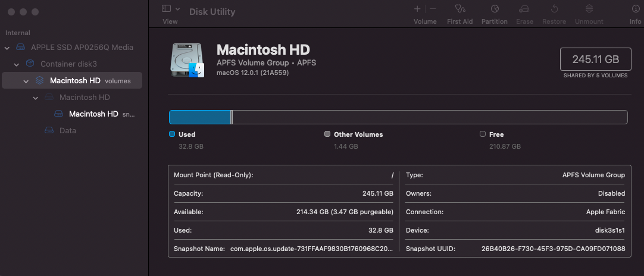Click the Data volume drive icon
This screenshot has height=276, width=644.
point(49,130)
